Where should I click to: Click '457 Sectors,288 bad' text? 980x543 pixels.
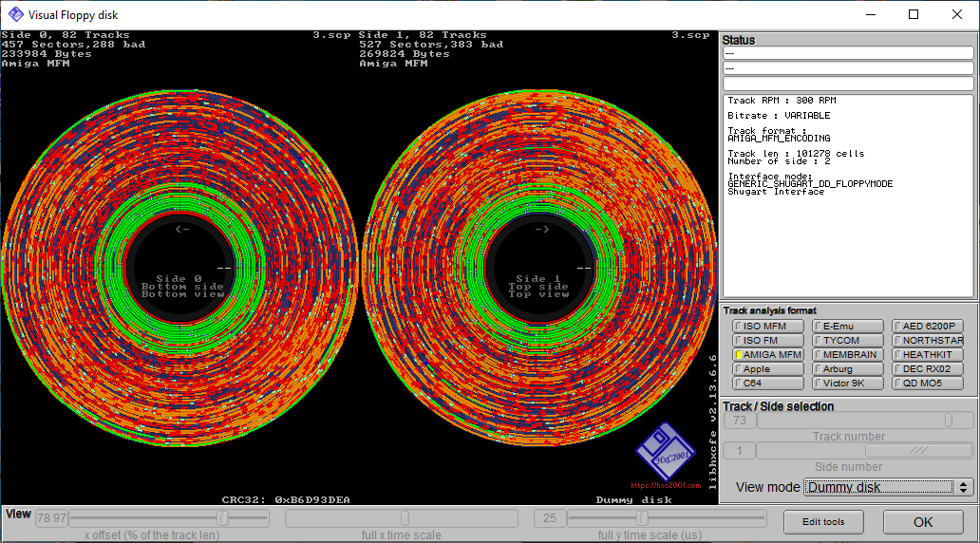point(73,45)
